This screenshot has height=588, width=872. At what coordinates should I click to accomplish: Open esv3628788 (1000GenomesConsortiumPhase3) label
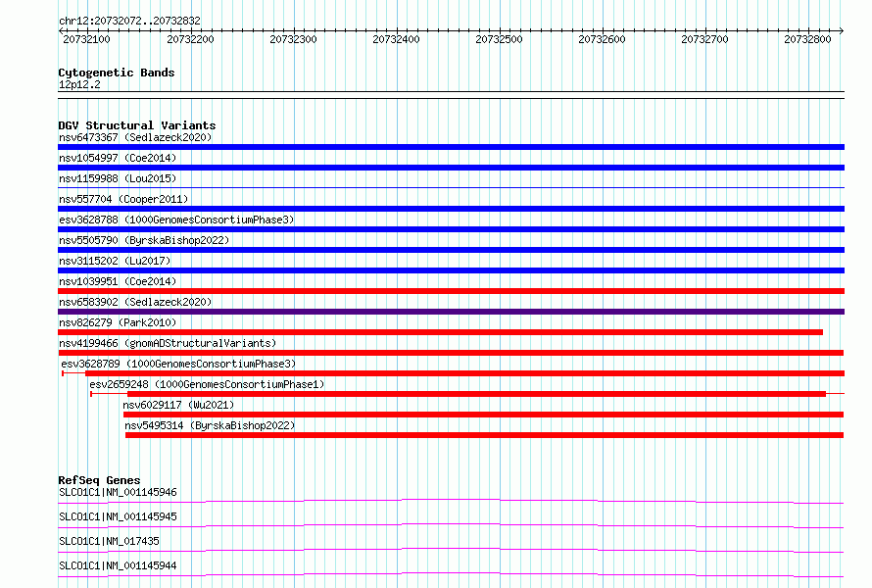pyautogui.click(x=176, y=220)
